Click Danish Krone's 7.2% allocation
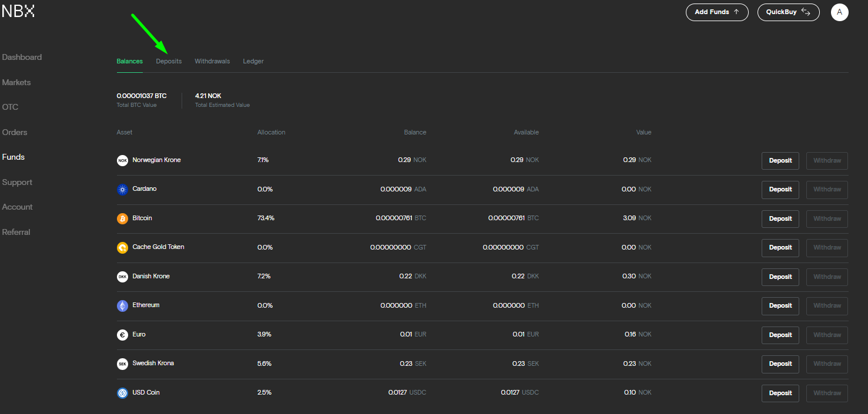 264,276
